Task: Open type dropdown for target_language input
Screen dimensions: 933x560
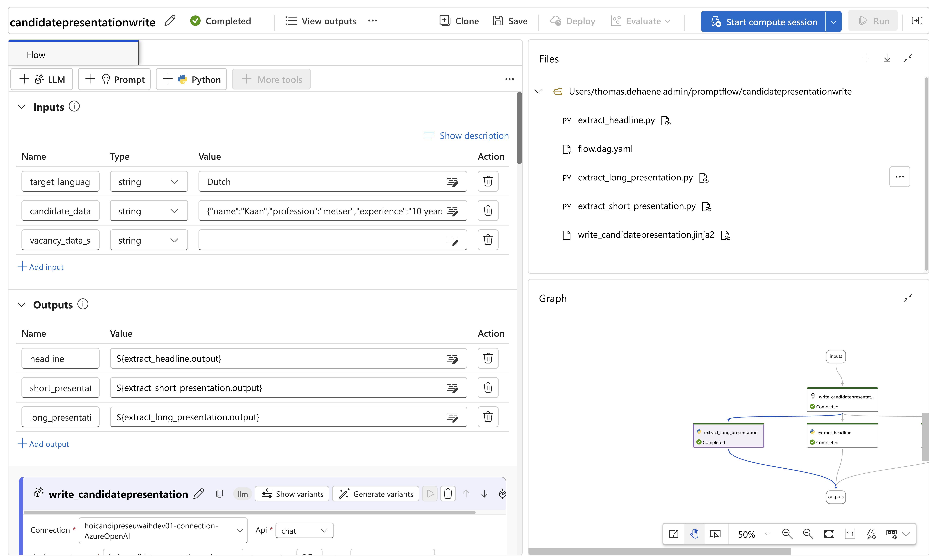Action: point(149,182)
